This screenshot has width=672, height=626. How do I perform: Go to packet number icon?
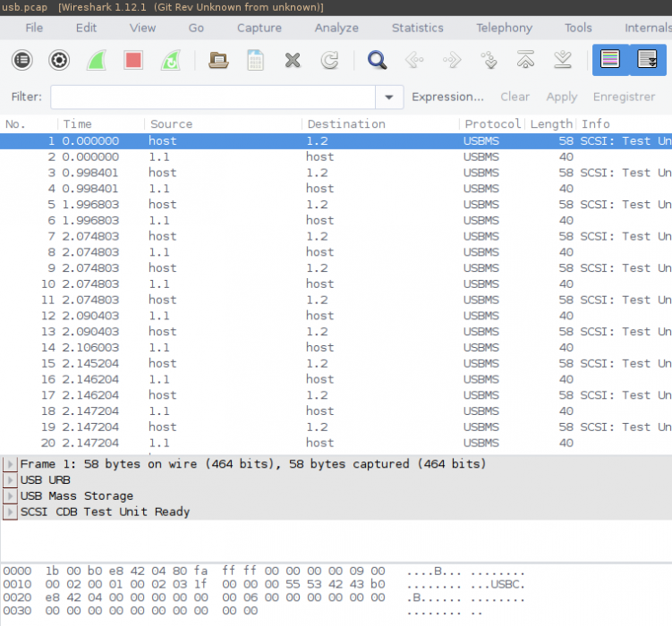point(489,60)
